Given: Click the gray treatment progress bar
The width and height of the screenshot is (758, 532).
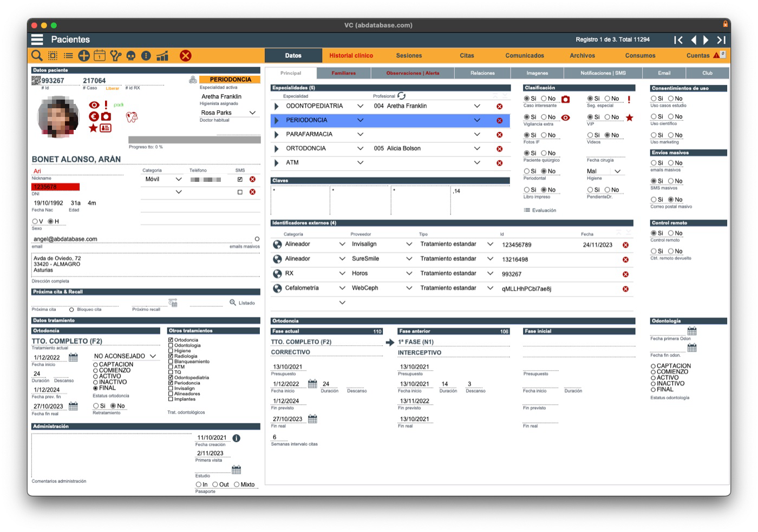Looking at the screenshot, I should click(x=194, y=140).
